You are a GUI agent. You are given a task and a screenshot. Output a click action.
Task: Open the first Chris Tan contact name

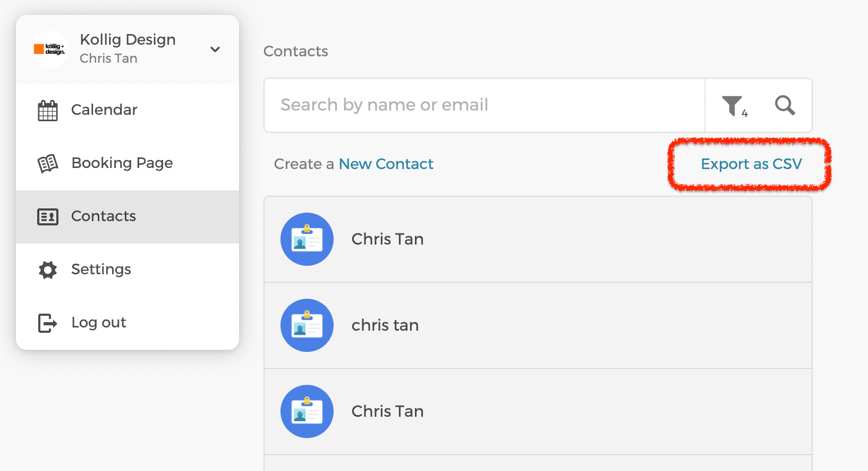(387, 239)
